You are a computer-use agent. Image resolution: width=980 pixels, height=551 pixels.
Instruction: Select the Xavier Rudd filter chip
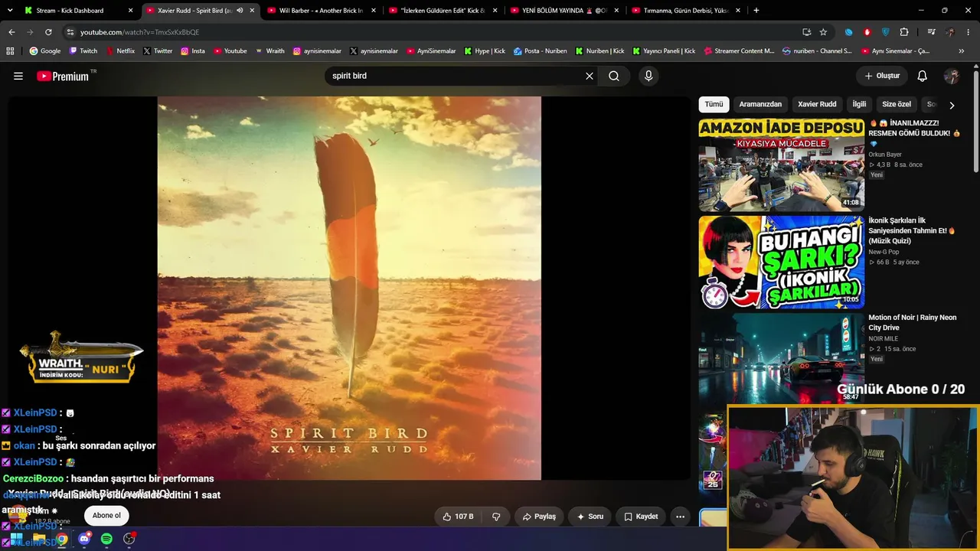pos(817,104)
